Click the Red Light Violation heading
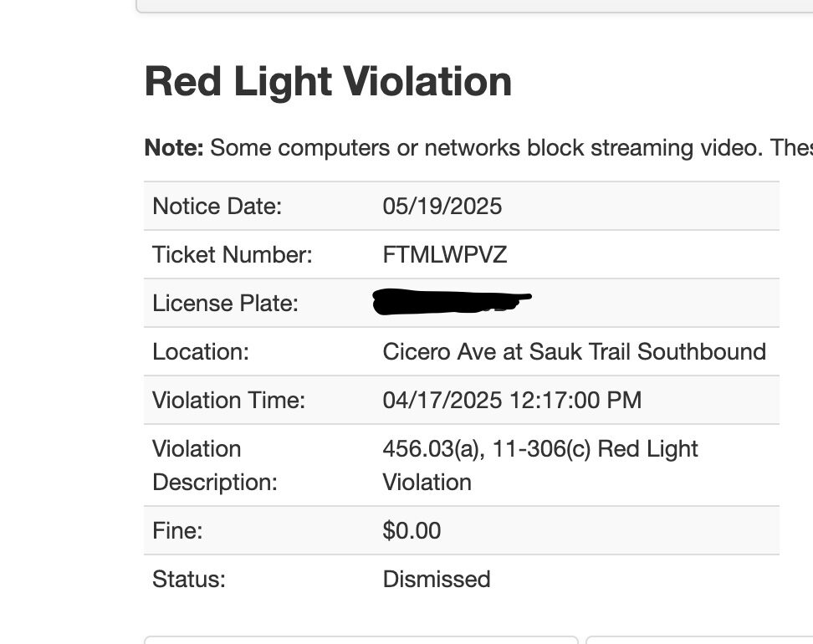The height and width of the screenshot is (644, 813). [x=328, y=82]
